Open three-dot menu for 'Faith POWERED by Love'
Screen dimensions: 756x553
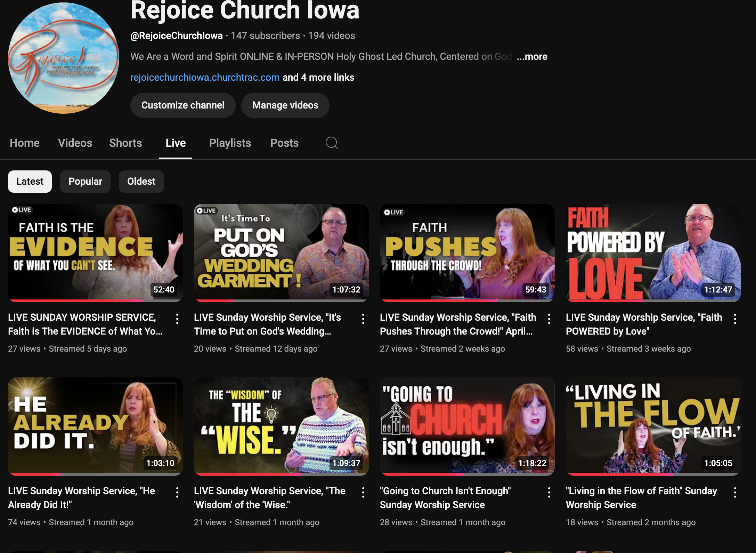[735, 319]
